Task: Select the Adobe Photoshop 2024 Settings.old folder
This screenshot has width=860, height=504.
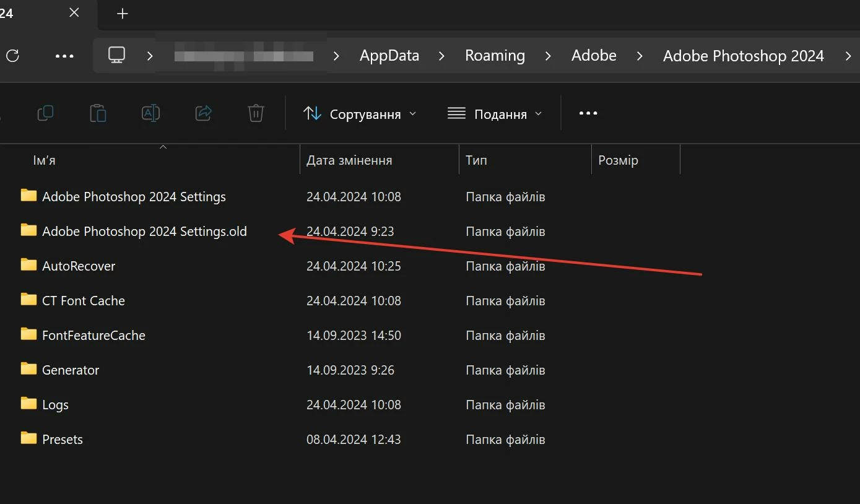Action: 144,232
